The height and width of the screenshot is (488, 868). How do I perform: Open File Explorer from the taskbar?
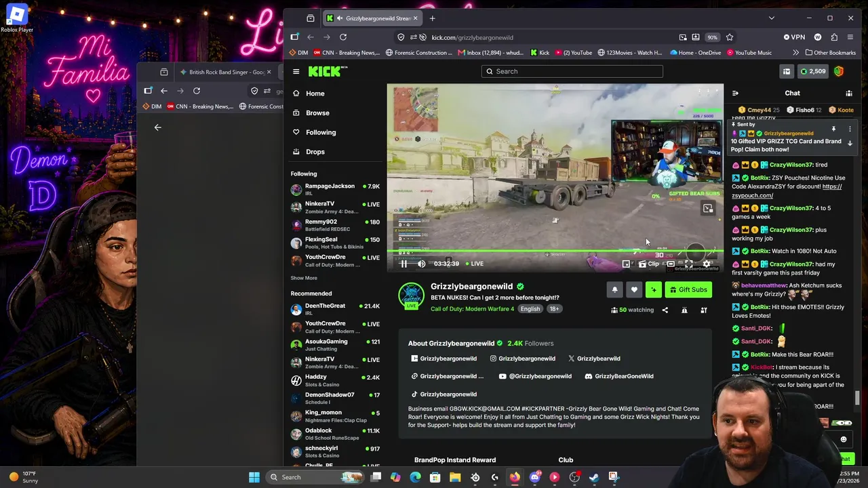455,477
